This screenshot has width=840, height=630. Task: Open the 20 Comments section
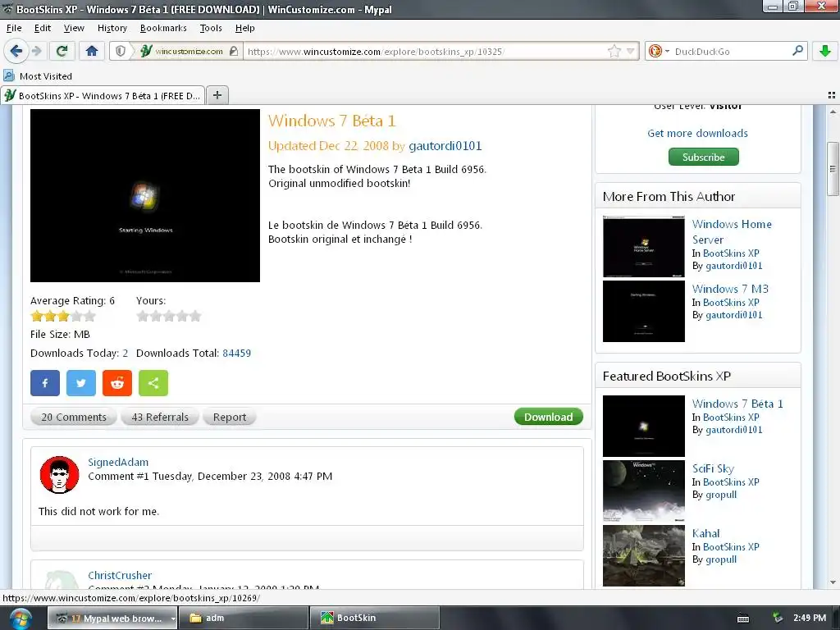click(74, 417)
